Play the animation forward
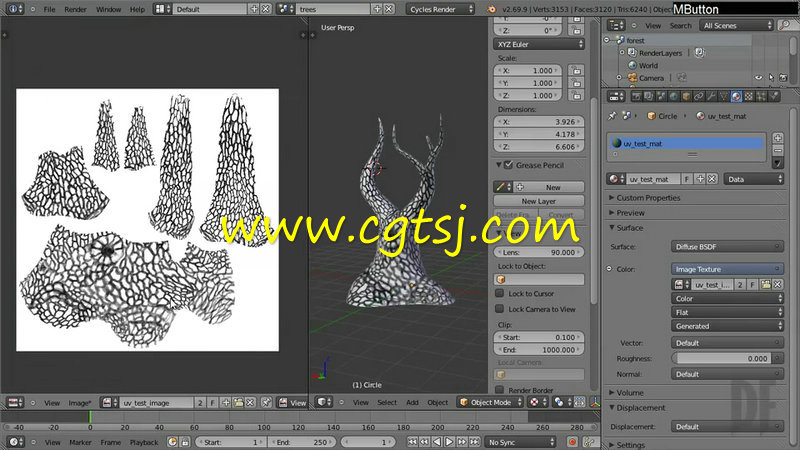Screen dimensions: 800x450 click(x=449, y=442)
